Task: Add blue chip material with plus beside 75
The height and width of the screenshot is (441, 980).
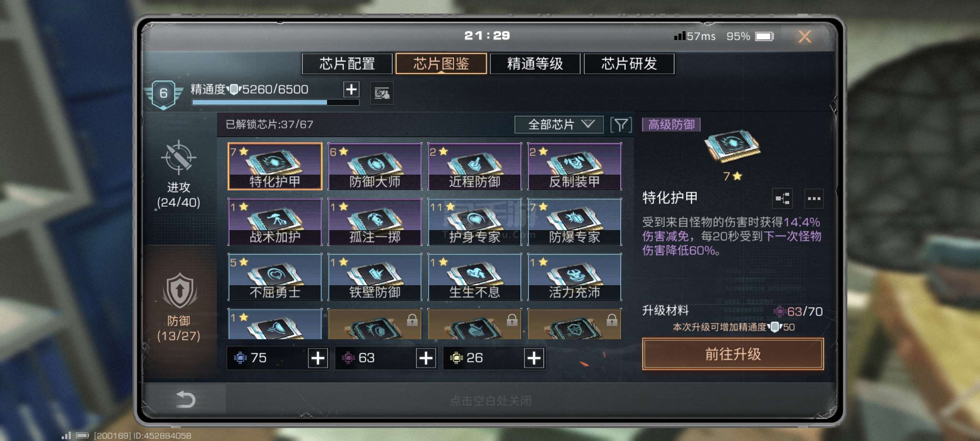Action: point(317,358)
